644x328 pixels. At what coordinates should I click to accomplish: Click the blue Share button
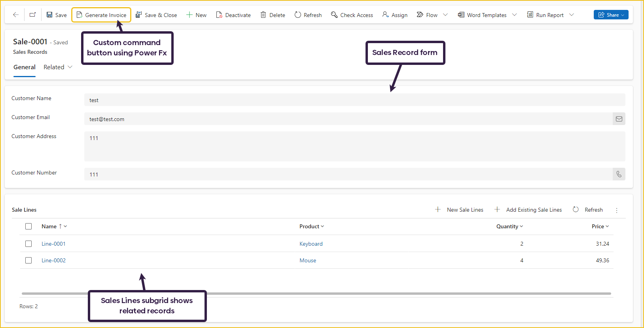click(611, 15)
